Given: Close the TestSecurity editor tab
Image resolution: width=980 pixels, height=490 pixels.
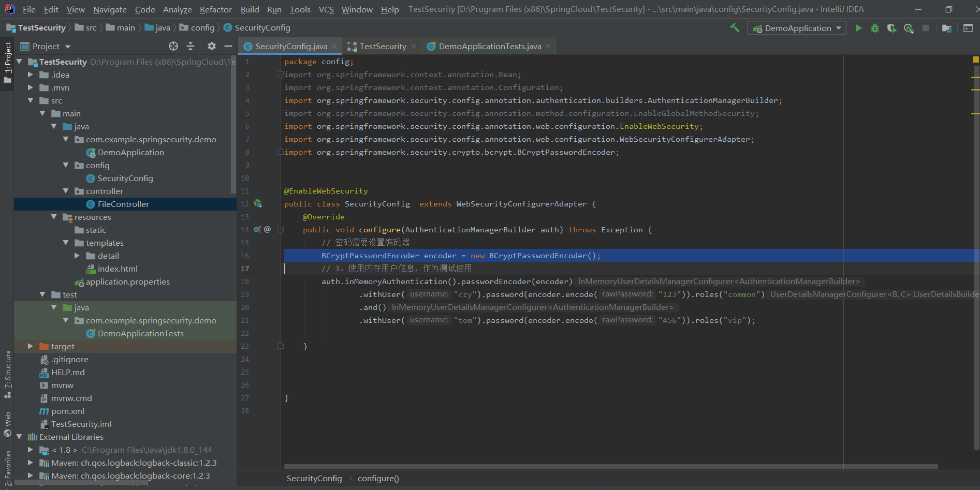Looking at the screenshot, I should (x=413, y=46).
